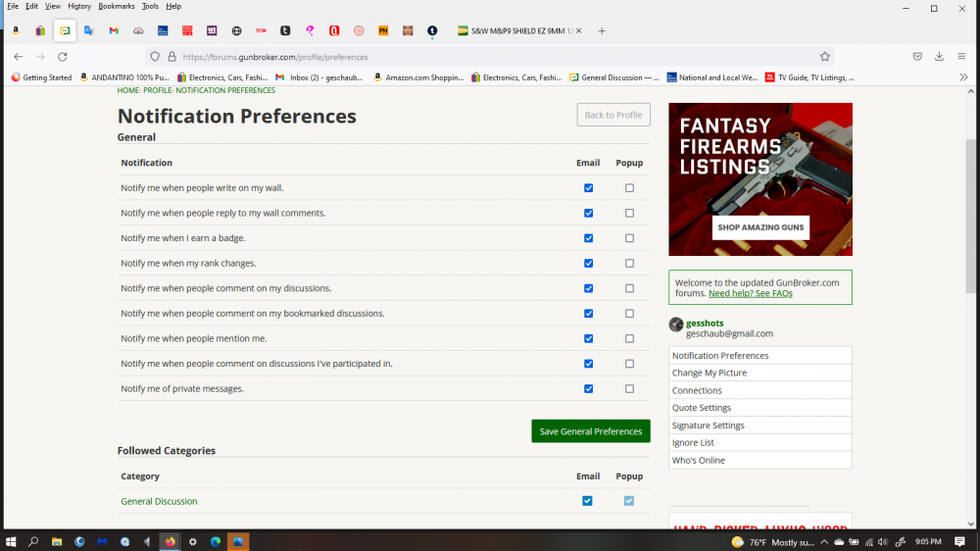This screenshot has height=551, width=980.
Task: Go back to the previous page
Action: [x=18, y=57]
